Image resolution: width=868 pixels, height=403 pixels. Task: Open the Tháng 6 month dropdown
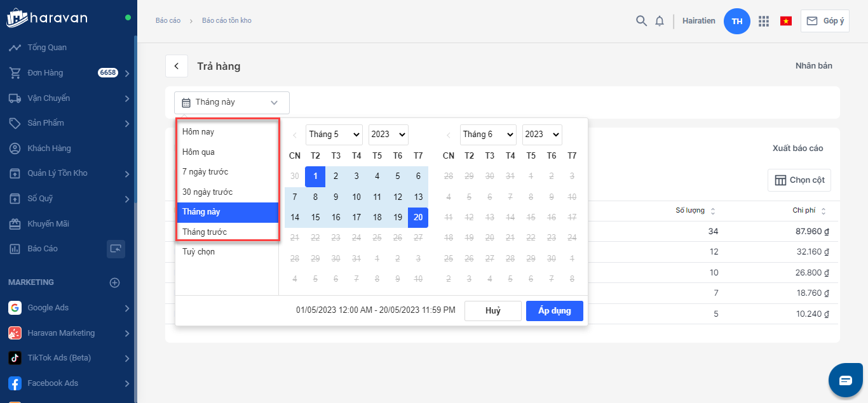point(487,135)
